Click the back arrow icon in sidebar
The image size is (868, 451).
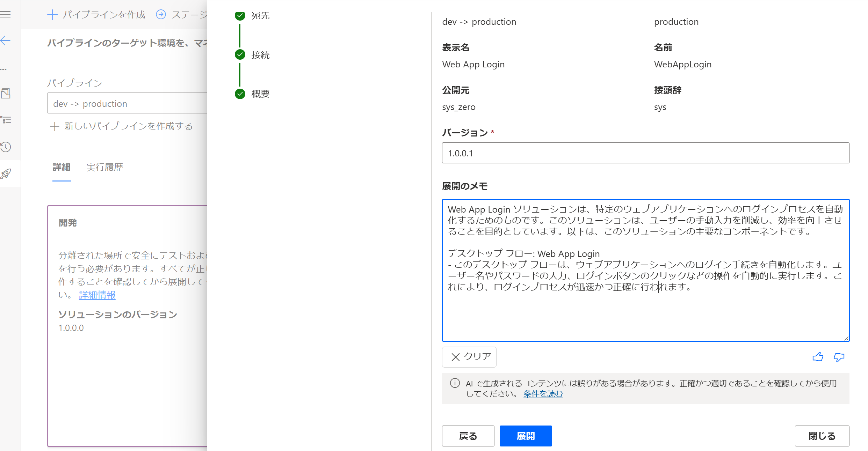click(x=6, y=40)
